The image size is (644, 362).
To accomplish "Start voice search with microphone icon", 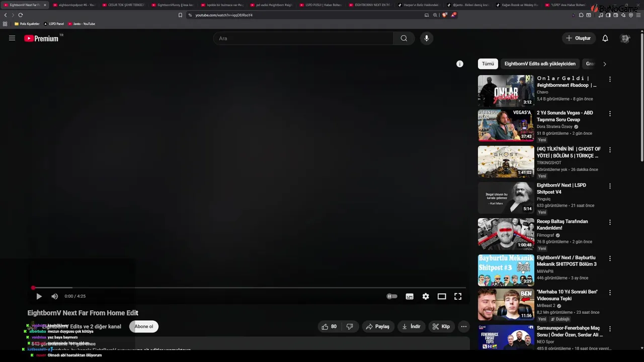I will tap(426, 38).
